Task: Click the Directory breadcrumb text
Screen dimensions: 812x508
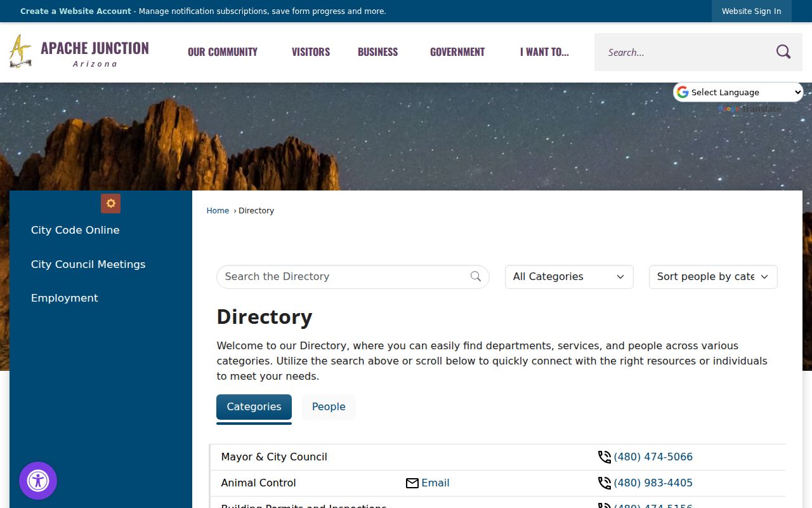Action: 256,211
